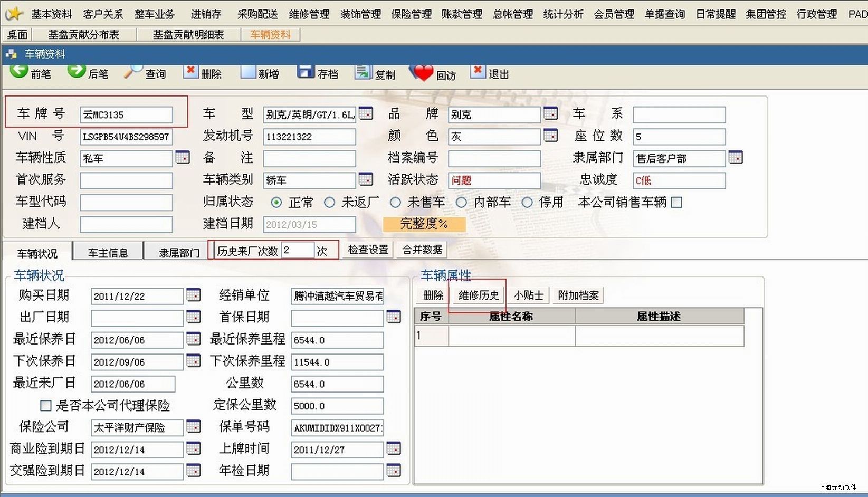Click the 删除 delete icon in toolbar

click(x=191, y=71)
